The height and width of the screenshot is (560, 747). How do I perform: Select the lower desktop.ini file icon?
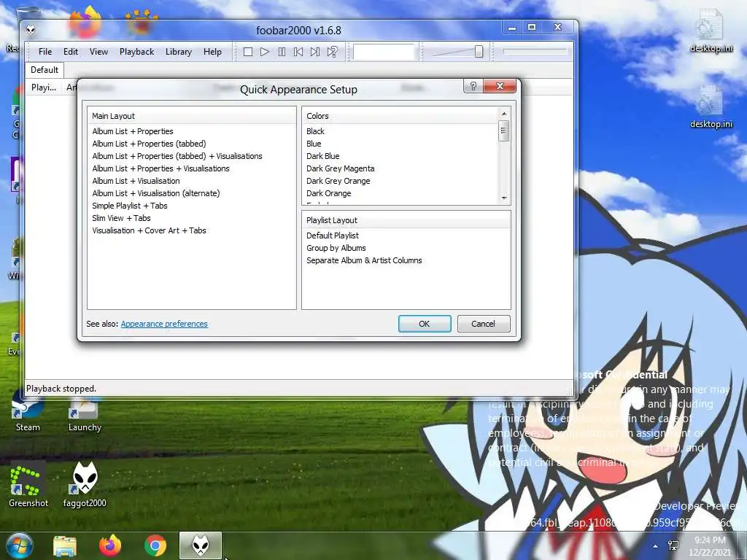[711, 107]
